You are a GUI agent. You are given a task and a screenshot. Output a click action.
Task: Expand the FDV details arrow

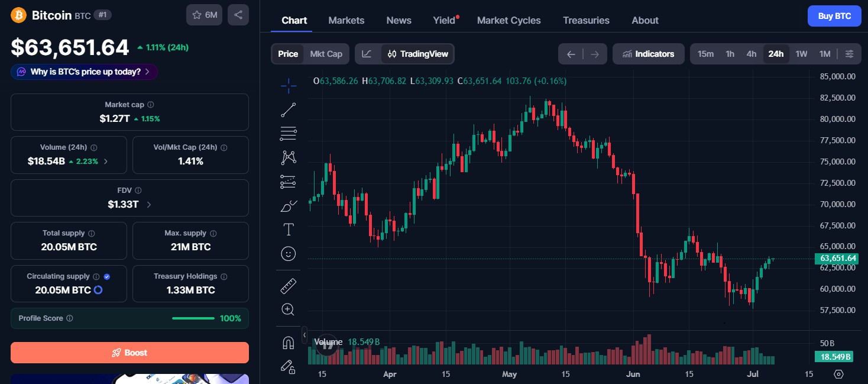click(x=149, y=205)
